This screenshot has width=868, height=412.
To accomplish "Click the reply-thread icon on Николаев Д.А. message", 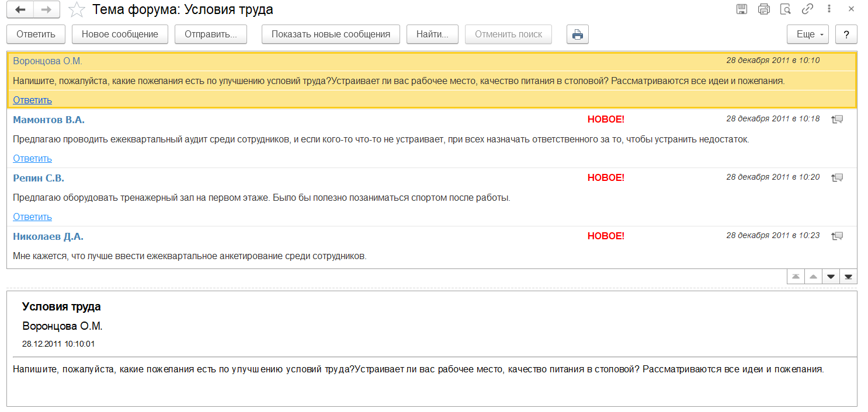I will tap(837, 236).
